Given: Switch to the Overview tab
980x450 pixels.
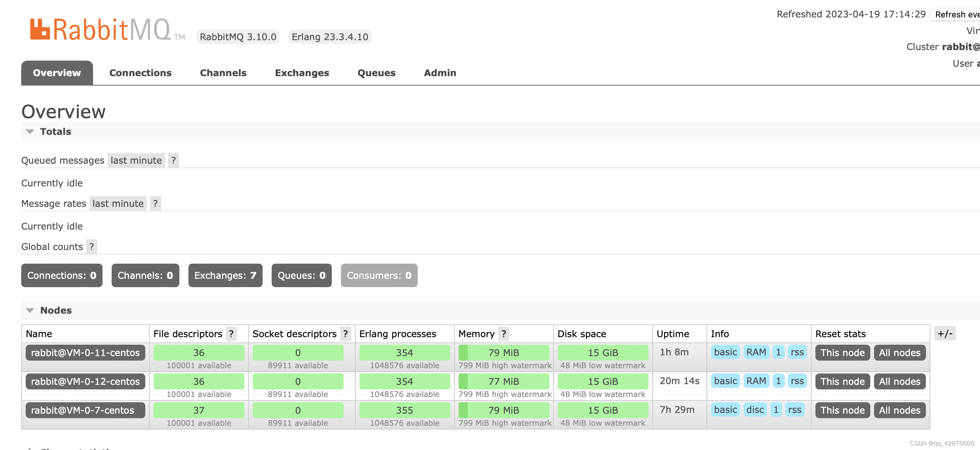Looking at the screenshot, I should [x=57, y=73].
